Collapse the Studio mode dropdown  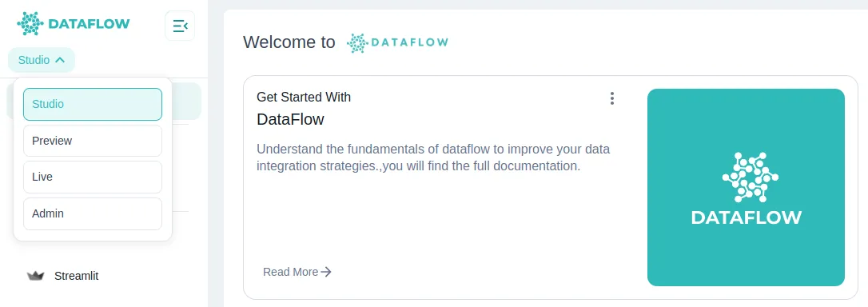tap(42, 60)
